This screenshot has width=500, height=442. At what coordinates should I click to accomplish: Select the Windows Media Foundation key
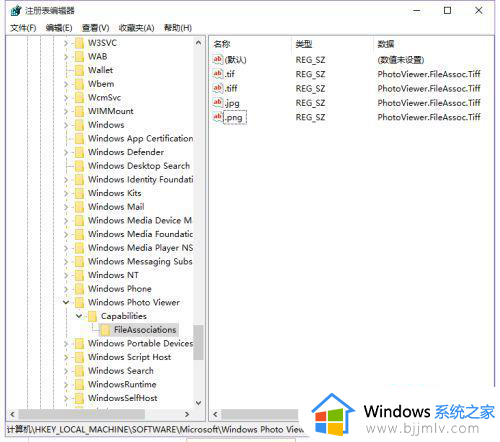140,234
